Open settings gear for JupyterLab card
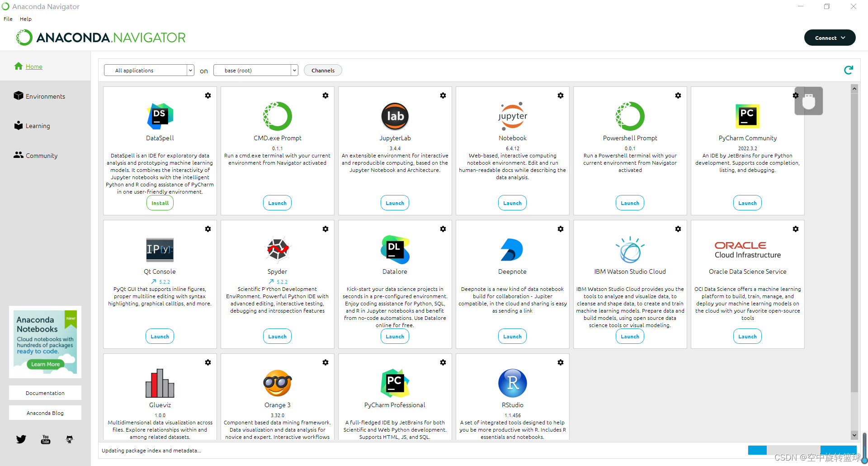The width and height of the screenshot is (868, 466). pos(443,95)
